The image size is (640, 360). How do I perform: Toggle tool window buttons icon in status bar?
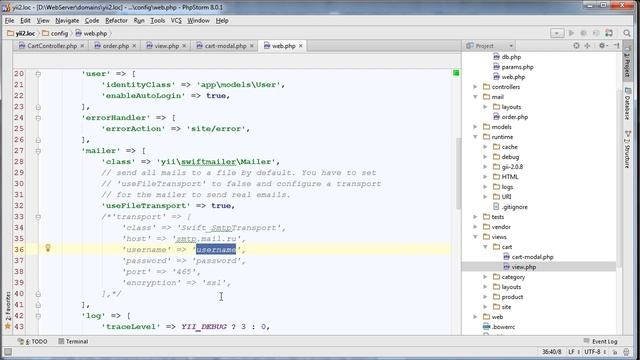[x=8, y=351]
